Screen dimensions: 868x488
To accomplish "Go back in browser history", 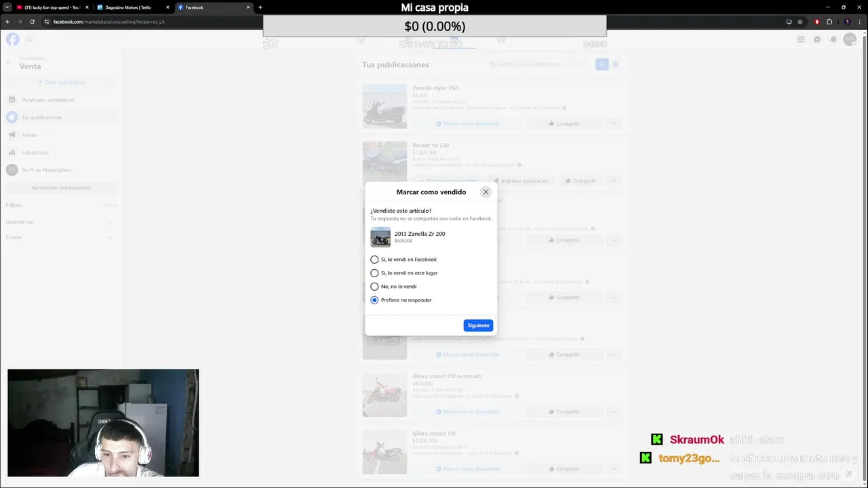I will (8, 22).
